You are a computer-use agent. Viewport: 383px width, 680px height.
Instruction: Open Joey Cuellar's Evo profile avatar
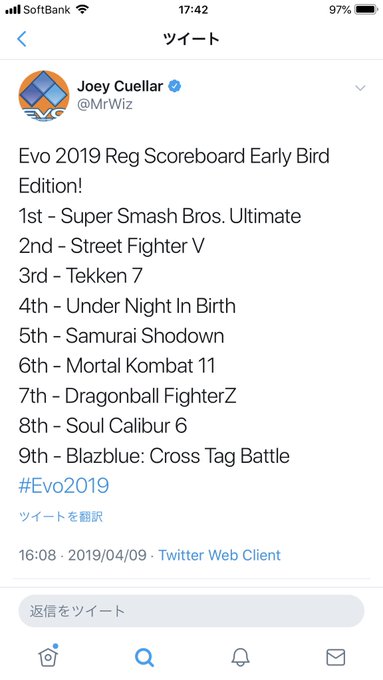click(44, 96)
